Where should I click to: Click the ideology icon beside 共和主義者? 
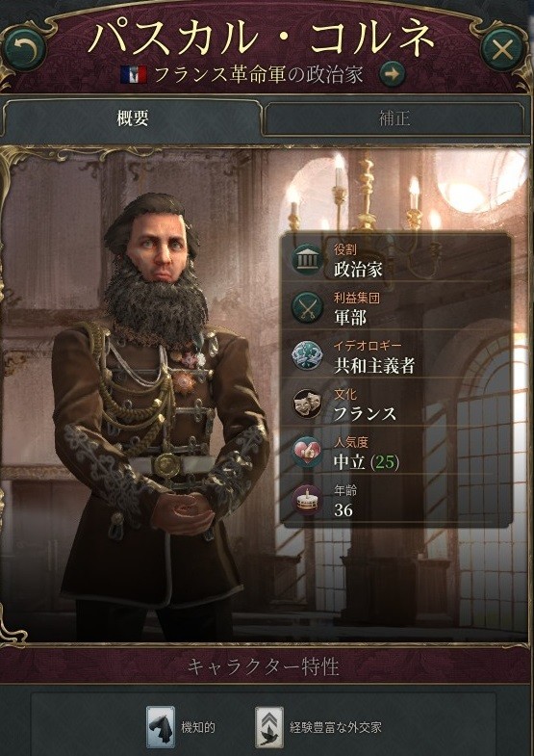[x=307, y=356]
